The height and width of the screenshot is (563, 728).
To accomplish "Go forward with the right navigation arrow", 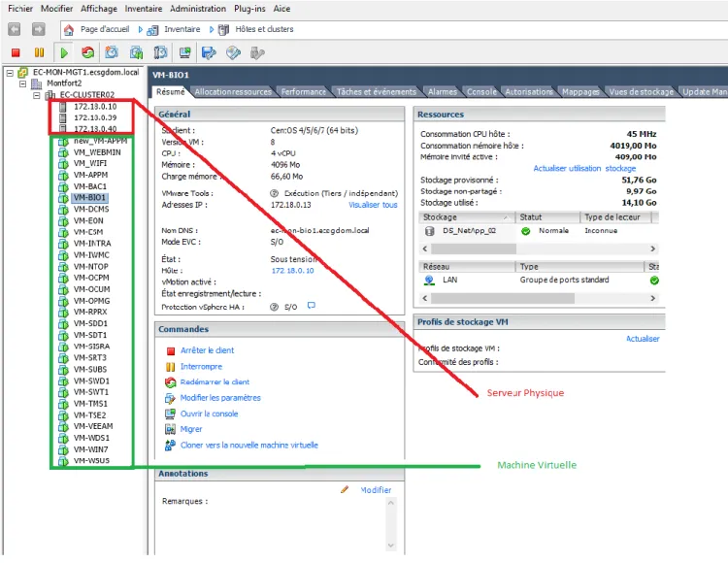I will pos(39,29).
